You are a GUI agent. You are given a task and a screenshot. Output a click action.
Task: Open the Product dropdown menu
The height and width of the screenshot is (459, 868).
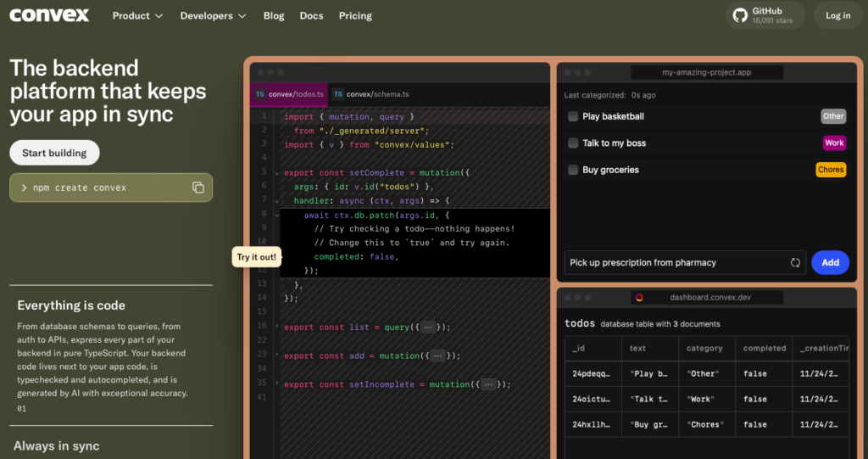click(138, 15)
